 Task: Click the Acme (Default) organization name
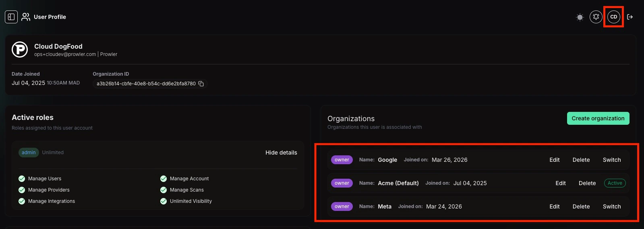point(398,183)
